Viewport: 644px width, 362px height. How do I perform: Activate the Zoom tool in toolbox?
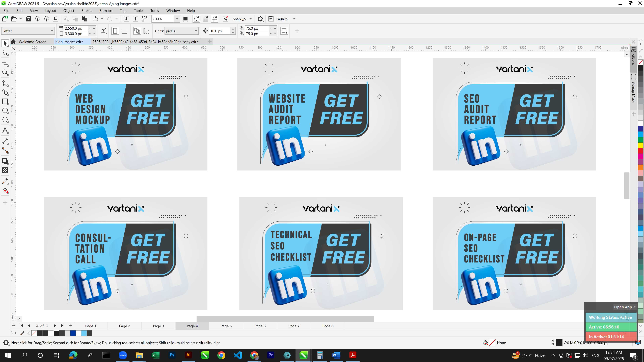pos(5,72)
